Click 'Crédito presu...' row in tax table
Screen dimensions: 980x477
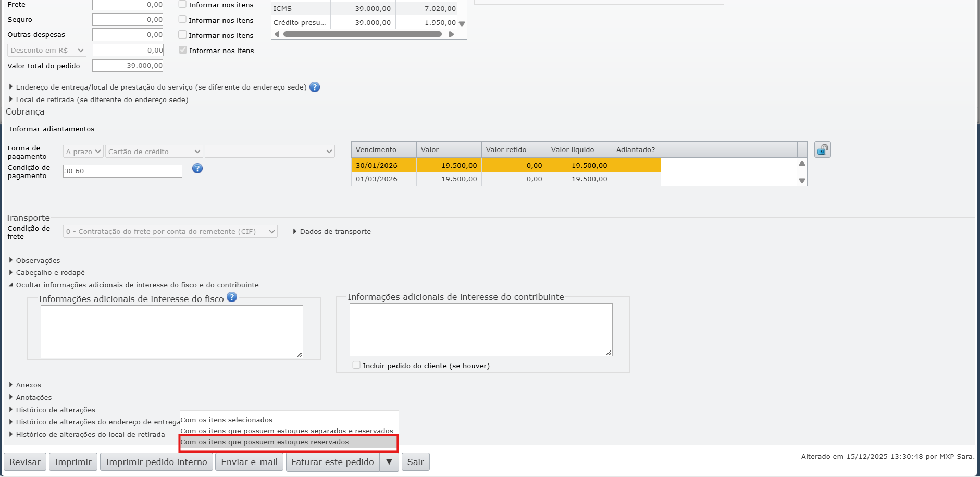coord(365,23)
